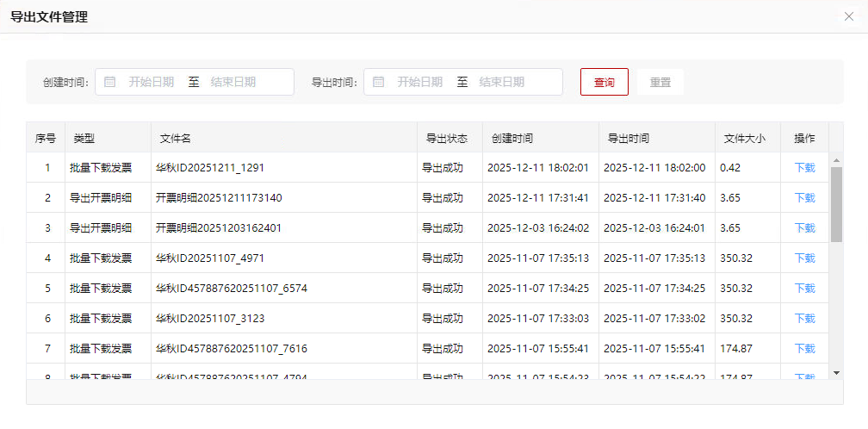Image resolution: width=868 pixels, height=429 pixels.
Task: Download file 华秋ID20251211_1291
Action: coord(804,168)
